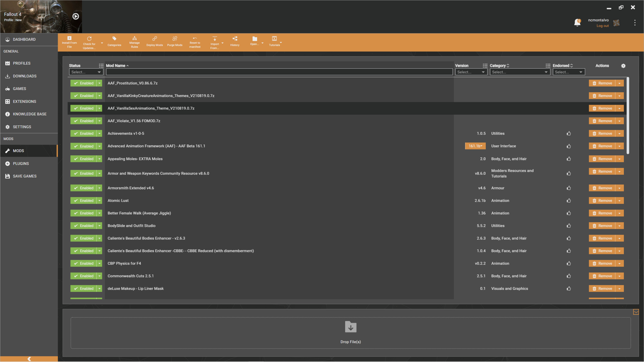Open Endorsed filter Select dropdown
The image size is (644, 362).
point(569,72)
